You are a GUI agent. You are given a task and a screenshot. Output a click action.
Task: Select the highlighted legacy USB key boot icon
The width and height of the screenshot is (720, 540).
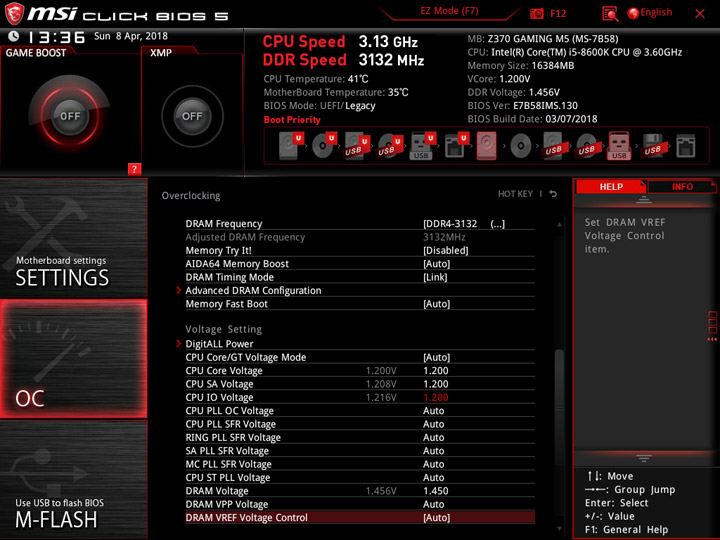point(619,146)
